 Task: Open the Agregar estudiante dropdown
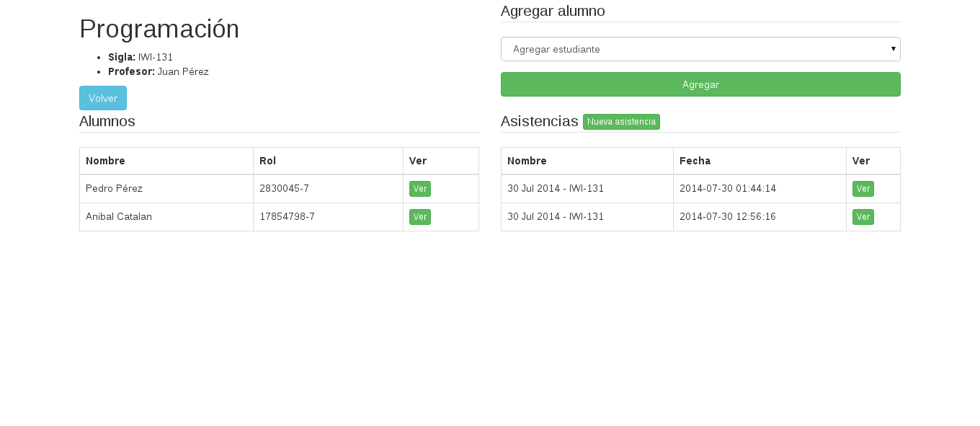pyautogui.click(x=700, y=49)
